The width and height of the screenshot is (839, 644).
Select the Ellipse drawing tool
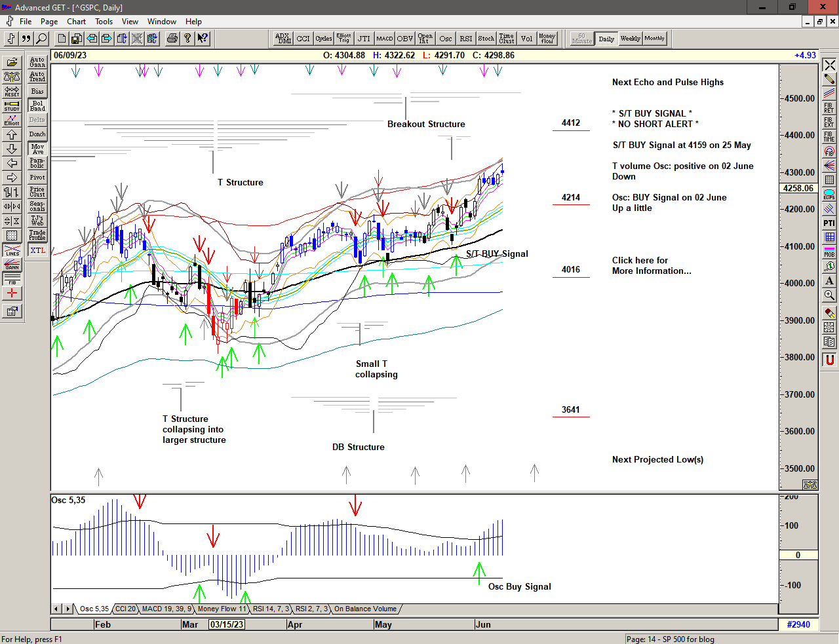click(x=829, y=194)
